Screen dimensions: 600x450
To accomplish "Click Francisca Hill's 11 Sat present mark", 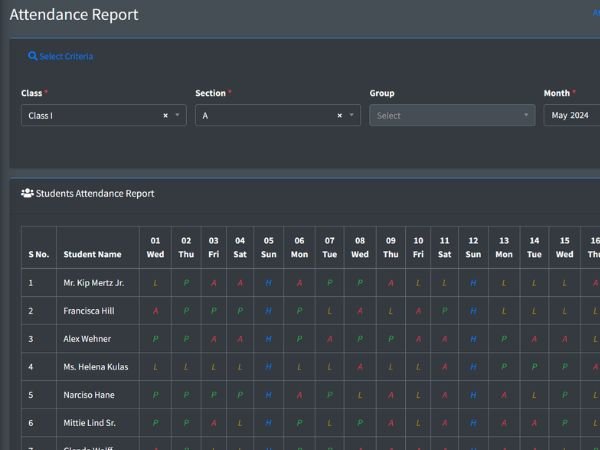I will [x=444, y=311].
